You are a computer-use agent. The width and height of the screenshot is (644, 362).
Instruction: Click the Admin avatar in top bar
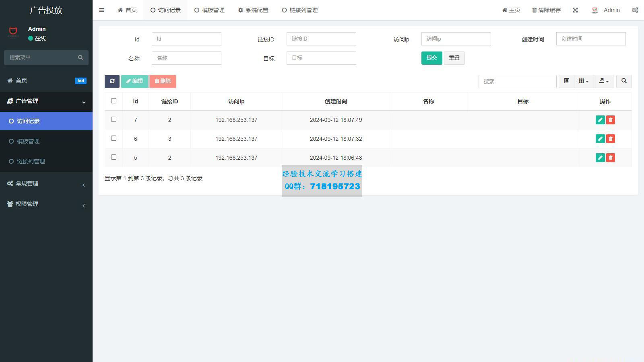tap(595, 10)
